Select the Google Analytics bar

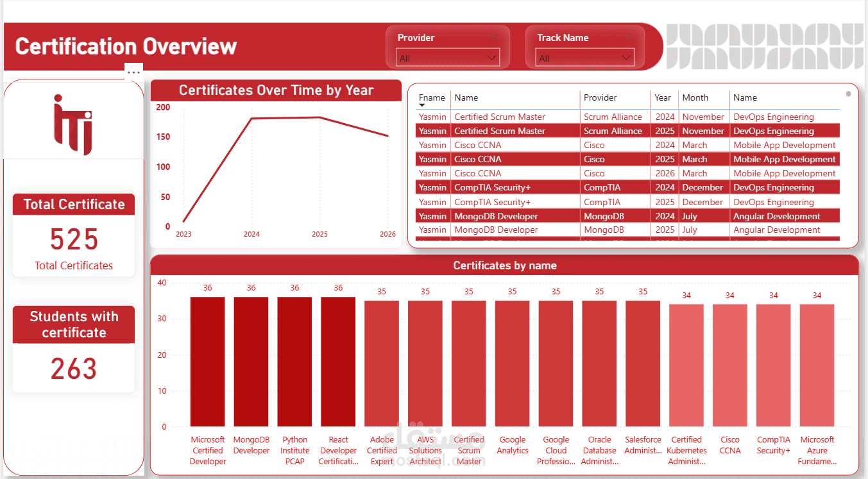click(512, 364)
